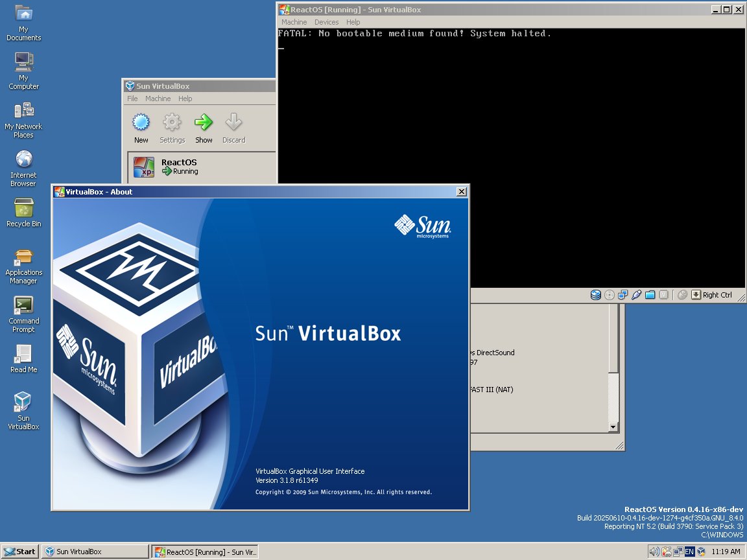This screenshot has width=747, height=560.
Task: Select the My Computer desktop icon
Action: tap(23, 71)
